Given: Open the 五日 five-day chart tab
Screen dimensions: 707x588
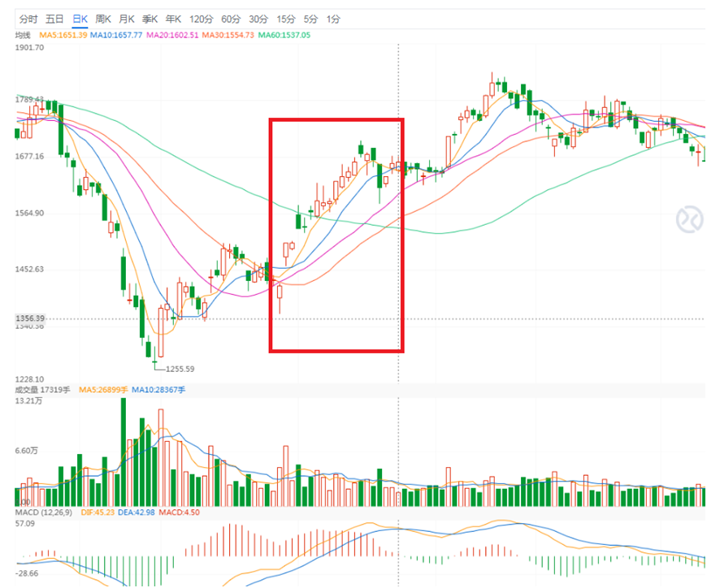Looking at the screenshot, I should tap(54, 19).
